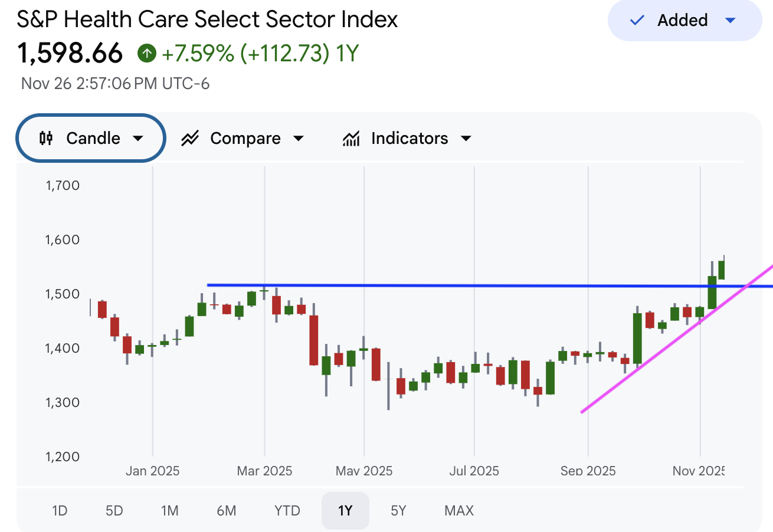
Task: Click the green up-arrow change icon
Action: click(x=146, y=54)
